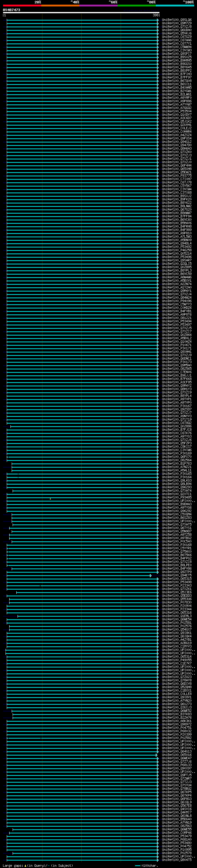Viewport: 197px width, 868px height.
Task: Select hit UniRef100_Q6TYS1
Action: [176, 528]
